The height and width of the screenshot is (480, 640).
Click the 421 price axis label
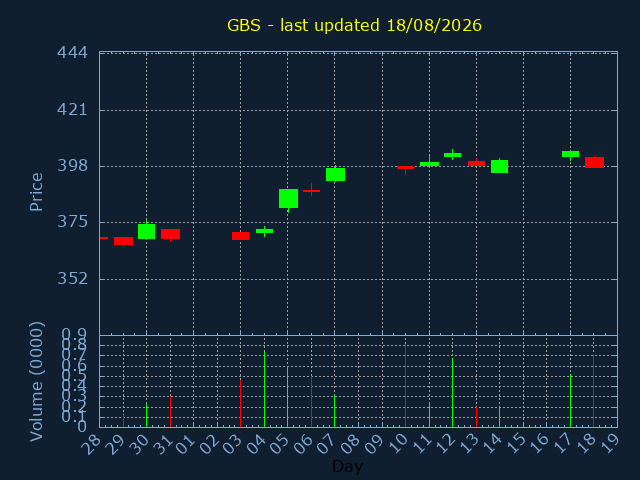point(72,110)
